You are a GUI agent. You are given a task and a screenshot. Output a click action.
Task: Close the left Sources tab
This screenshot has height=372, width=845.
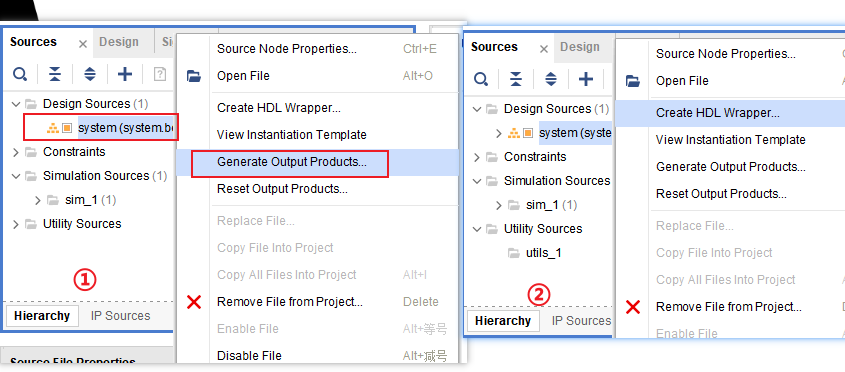click(82, 44)
